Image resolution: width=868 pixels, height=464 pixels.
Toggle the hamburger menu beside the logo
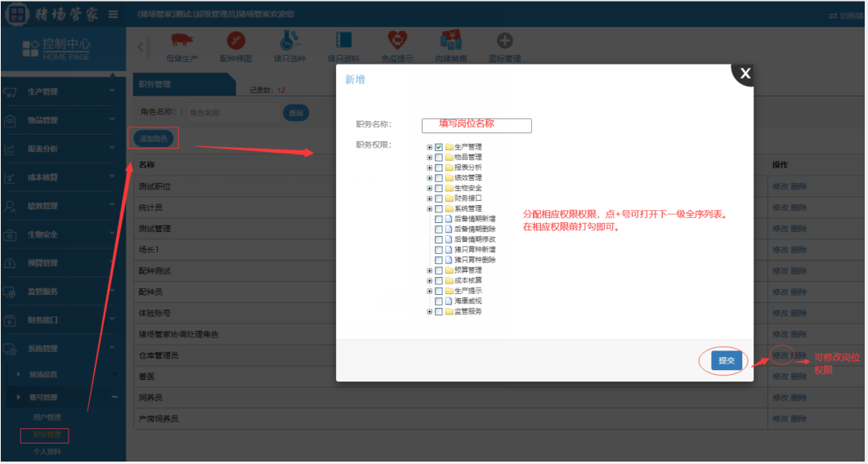tap(113, 15)
